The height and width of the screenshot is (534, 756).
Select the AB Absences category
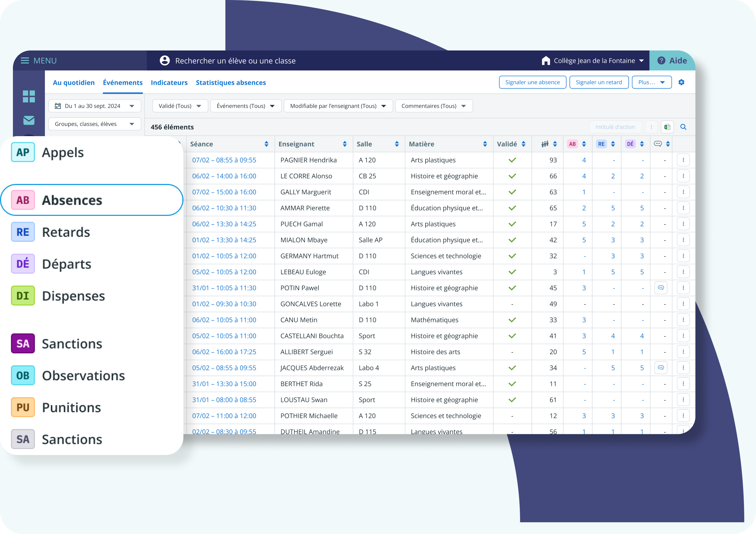[92, 200]
